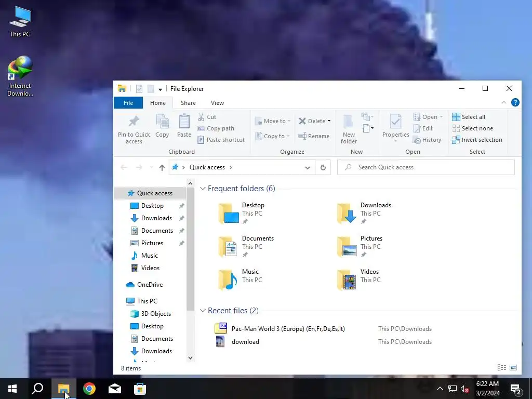The width and height of the screenshot is (532, 399).
Task: Select Copy path in Clipboard group
Action: 216,128
